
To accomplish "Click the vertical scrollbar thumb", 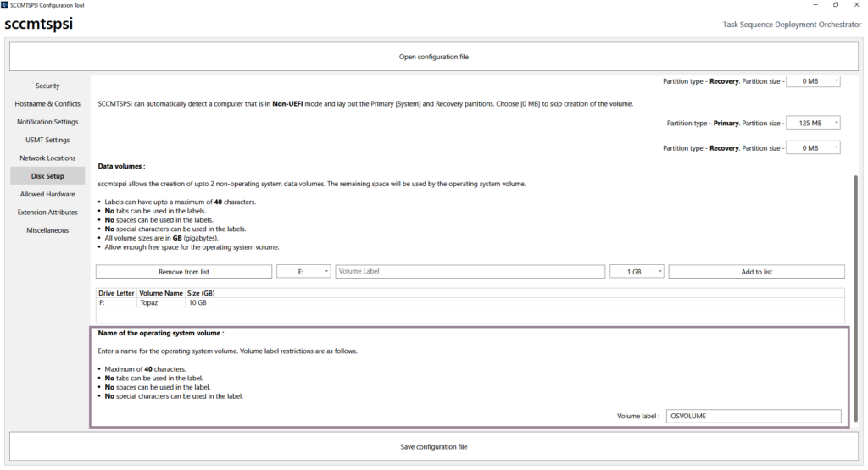I will point(855,296).
